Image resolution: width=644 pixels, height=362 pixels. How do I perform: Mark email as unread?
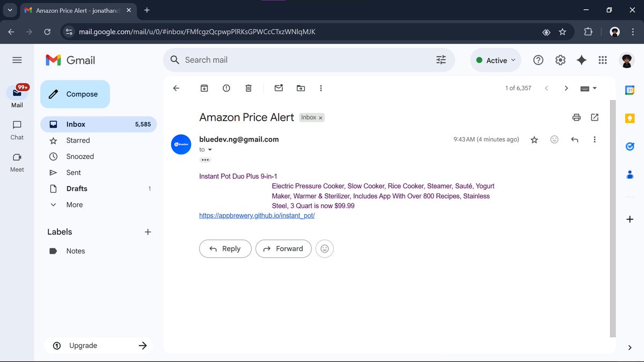tap(279, 88)
